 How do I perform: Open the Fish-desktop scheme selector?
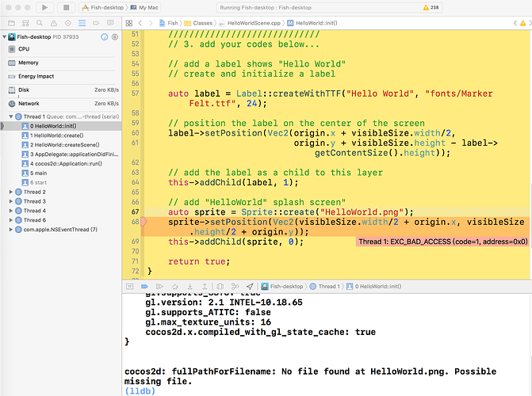[x=103, y=7]
